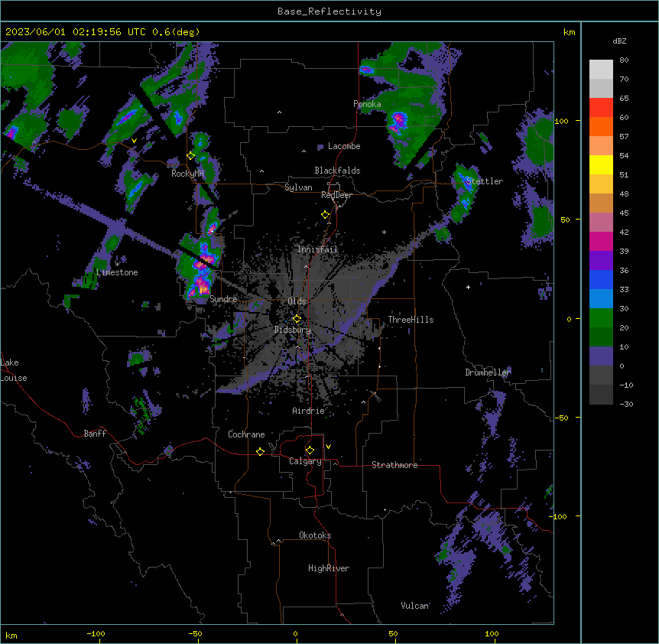659x644 pixels.
Task: Select the Innisfail label
Action: (x=317, y=249)
